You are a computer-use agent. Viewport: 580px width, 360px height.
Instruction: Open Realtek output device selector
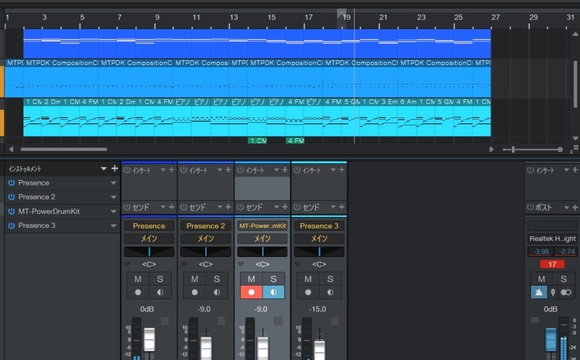(x=552, y=239)
